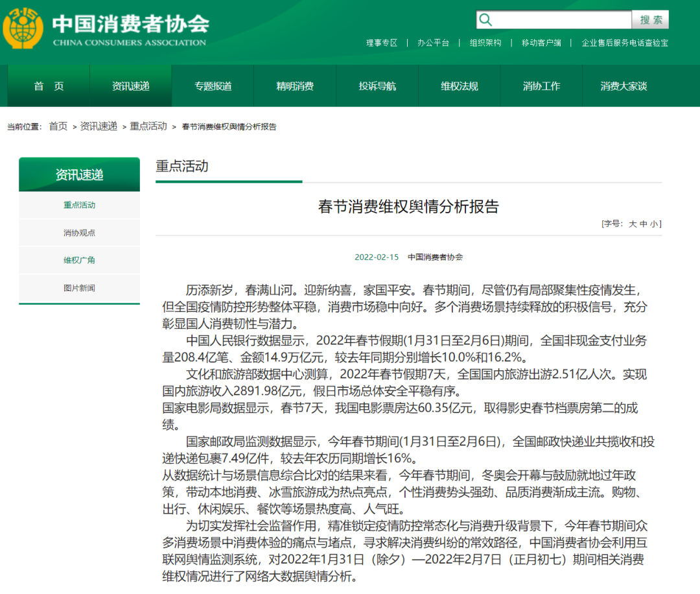This screenshot has width=700, height=594.
Task: Set font size to 大 (large)
Action: coord(633,224)
